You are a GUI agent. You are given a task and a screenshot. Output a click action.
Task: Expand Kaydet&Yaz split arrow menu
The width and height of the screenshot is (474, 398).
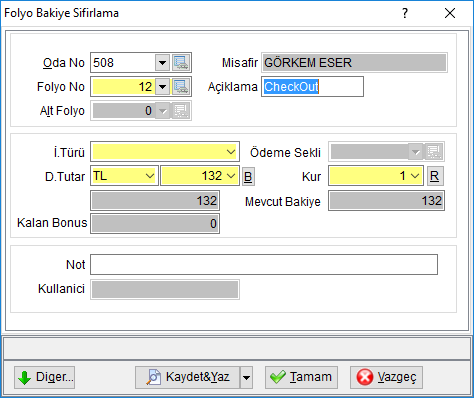point(246,378)
